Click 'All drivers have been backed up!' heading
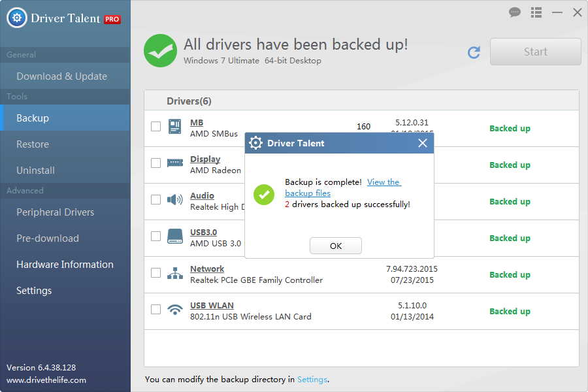This screenshot has width=588, height=392. (x=295, y=44)
